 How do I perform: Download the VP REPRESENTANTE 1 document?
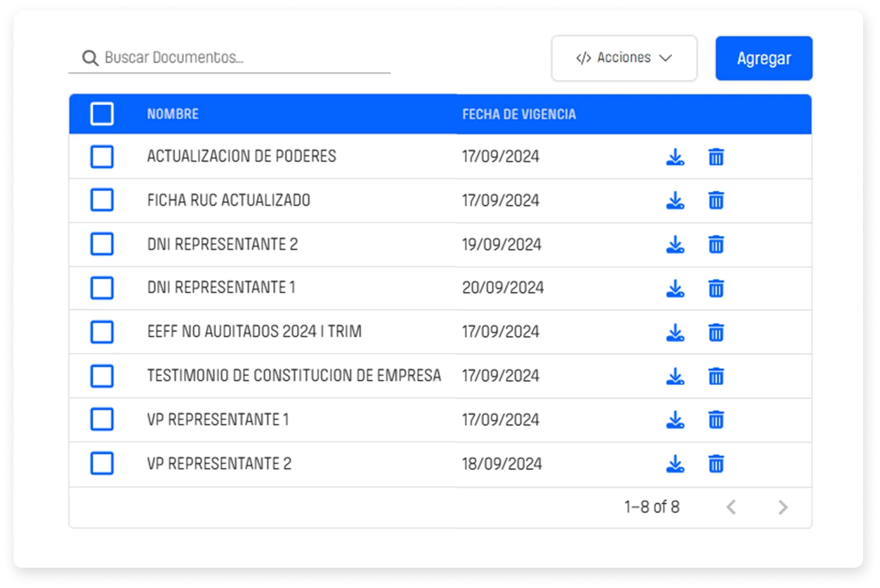[x=676, y=420]
